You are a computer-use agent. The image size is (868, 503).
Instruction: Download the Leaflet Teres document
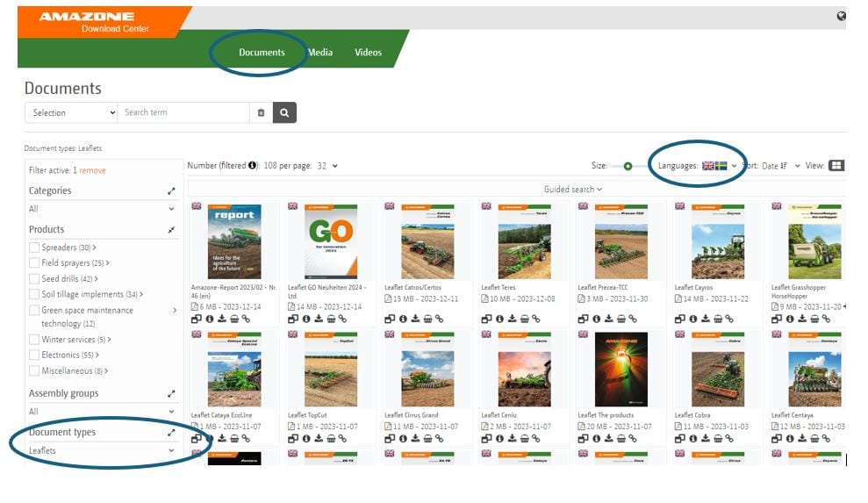(x=512, y=320)
